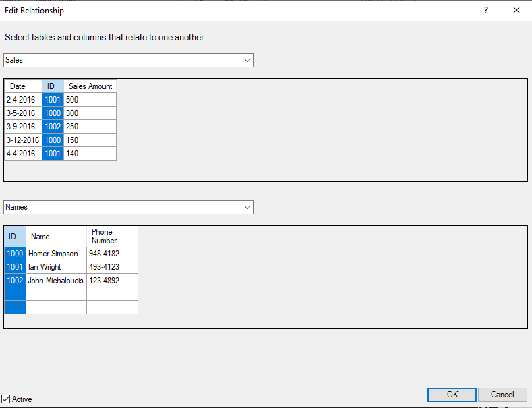Open the Sales table dropdown
This screenshot has width=532, height=408.
pyautogui.click(x=247, y=61)
